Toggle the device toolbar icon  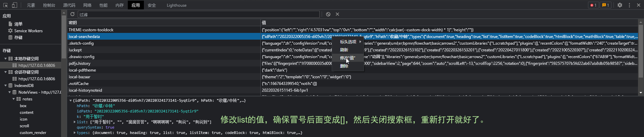click(x=14, y=5)
